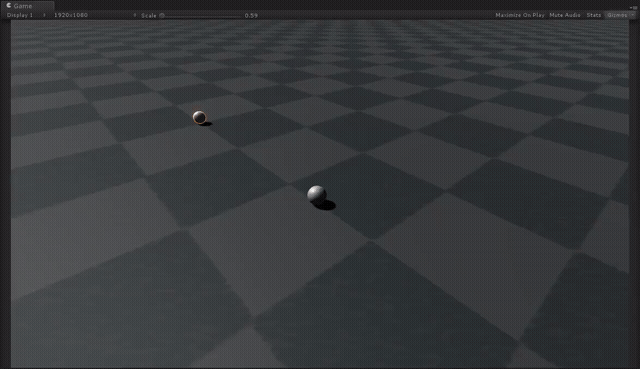This screenshot has height=369, width=640.
Task: Expand the Gizmos dropdown arrow
Action: tap(633, 15)
